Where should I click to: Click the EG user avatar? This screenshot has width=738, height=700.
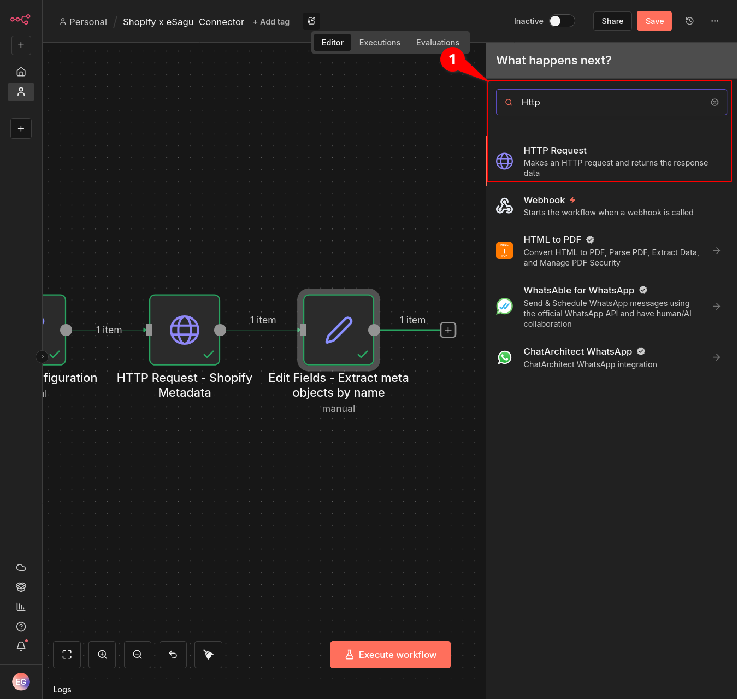(x=21, y=682)
